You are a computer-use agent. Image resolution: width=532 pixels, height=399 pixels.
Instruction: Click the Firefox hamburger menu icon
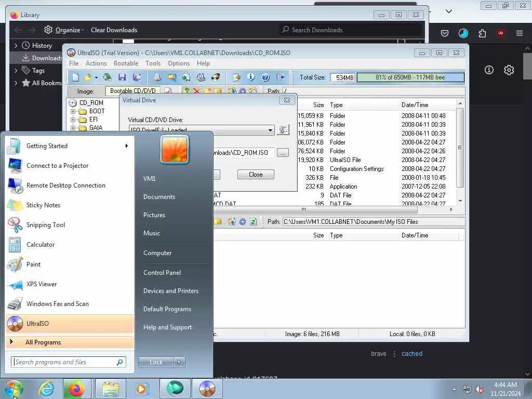[x=520, y=33]
